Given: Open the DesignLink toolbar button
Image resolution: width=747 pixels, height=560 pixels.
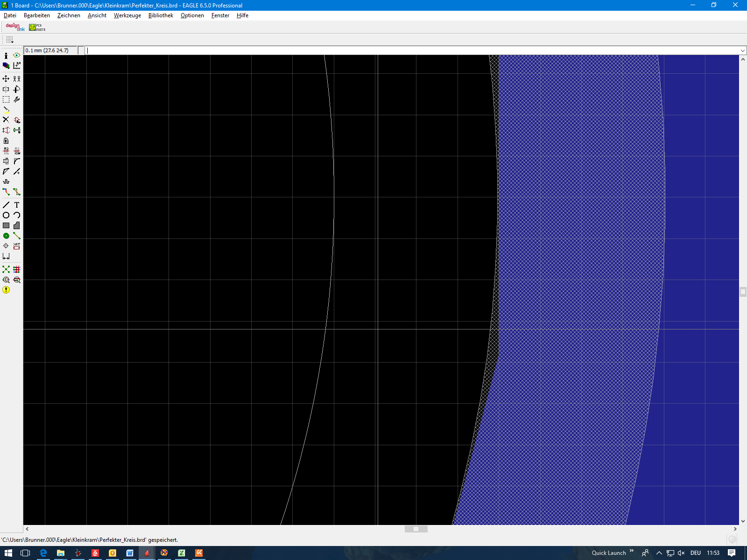Looking at the screenshot, I should [x=15, y=27].
